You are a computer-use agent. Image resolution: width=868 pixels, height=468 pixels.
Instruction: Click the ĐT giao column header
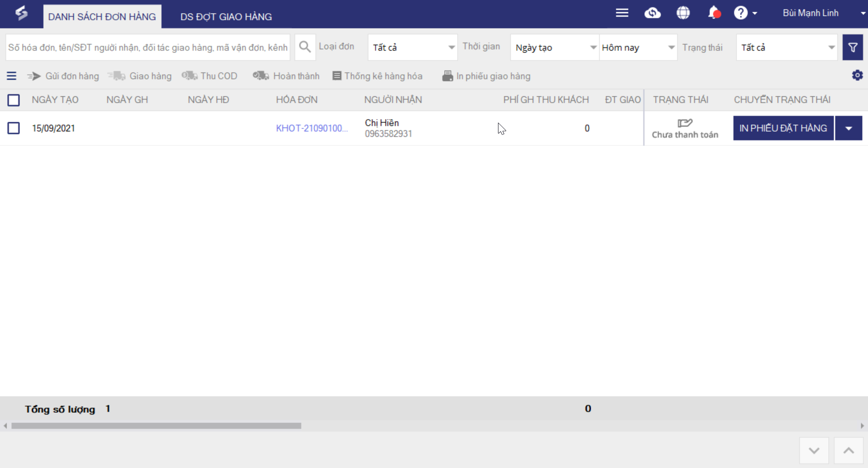click(x=623, y=100)
